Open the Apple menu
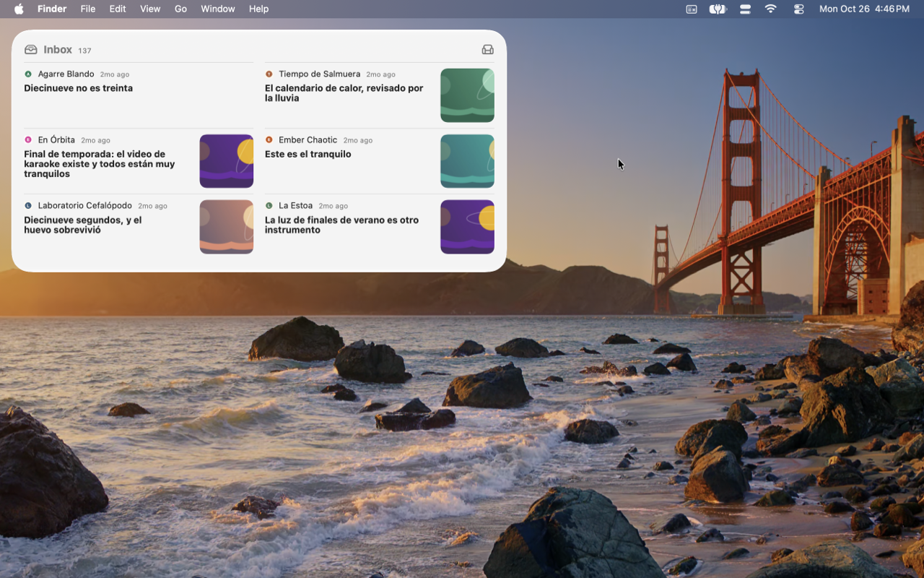The height and width of the screenshot is (578, 924). pos(19,9)
